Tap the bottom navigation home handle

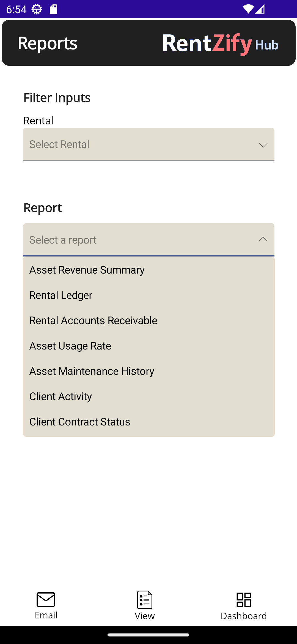point(148,635)
